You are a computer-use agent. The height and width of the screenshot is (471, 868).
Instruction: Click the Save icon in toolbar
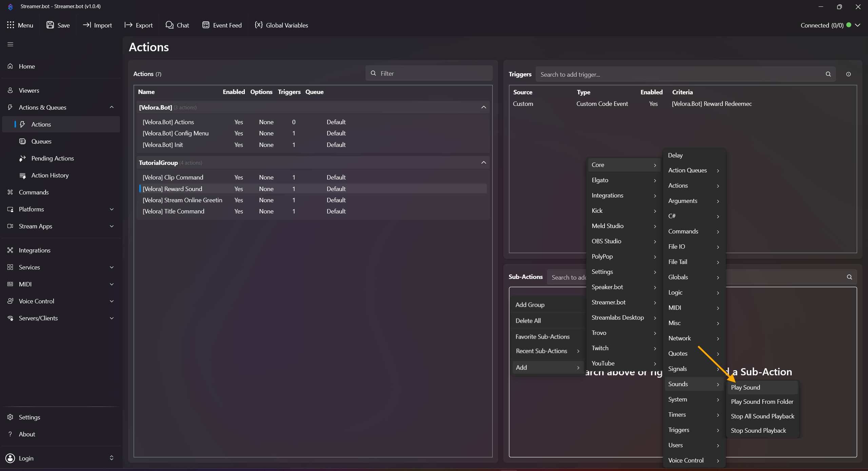50,25
